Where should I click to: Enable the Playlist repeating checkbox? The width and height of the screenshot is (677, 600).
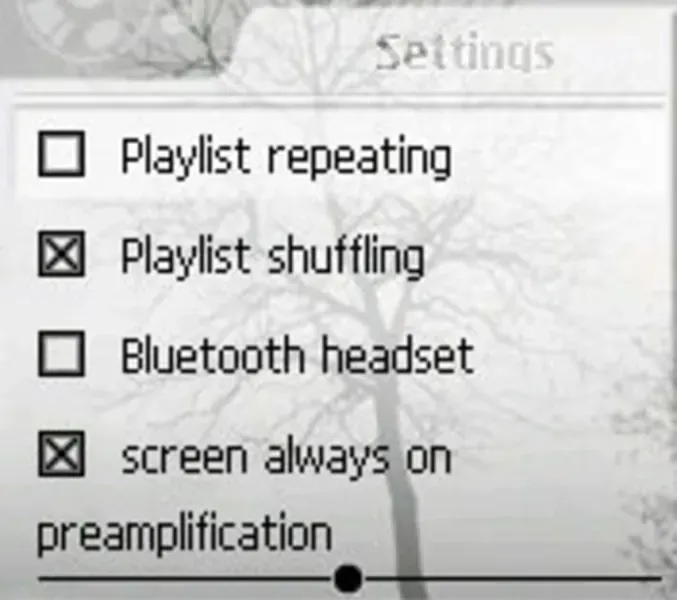[61, 154]
